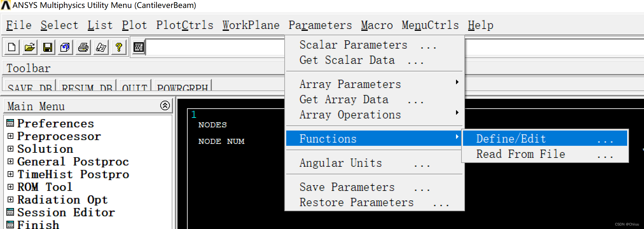Click the ANSYS logo in title bar
The width and height of the screenshot is (644, 229).
tap(5, 5)
